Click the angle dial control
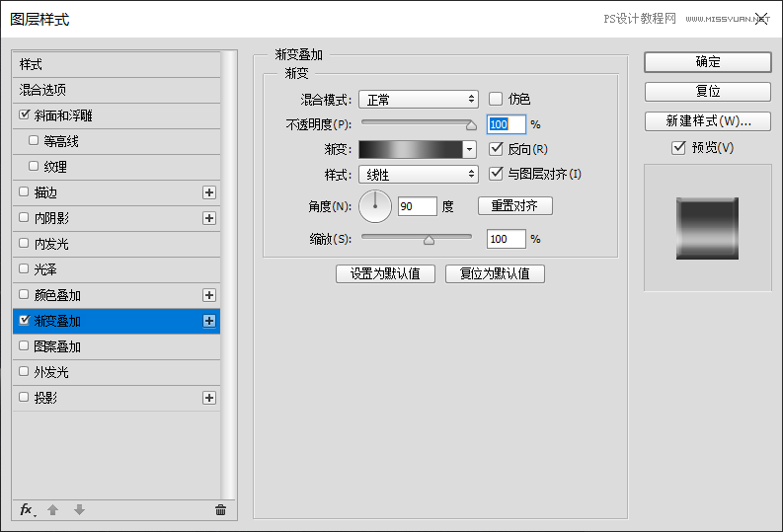 point(375,206)
